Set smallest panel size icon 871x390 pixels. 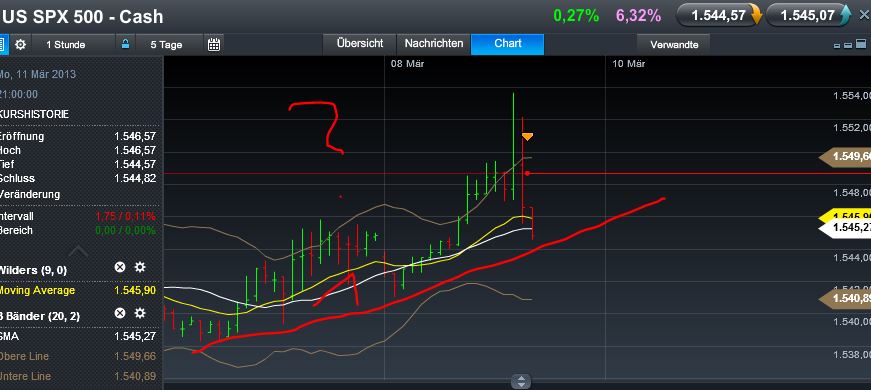pyautogui.click(x=837, y=46)
